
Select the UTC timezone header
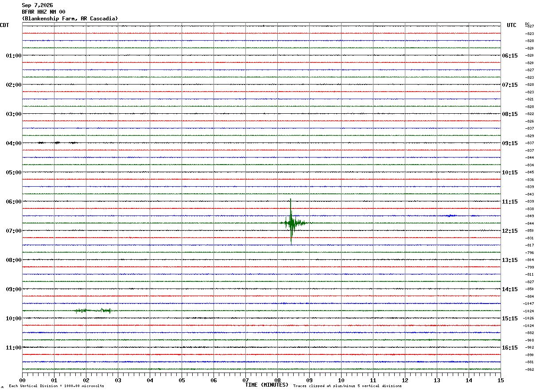pyautogui.click(x=512, y=25)
